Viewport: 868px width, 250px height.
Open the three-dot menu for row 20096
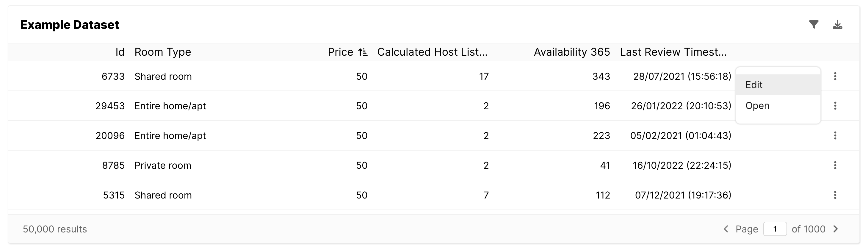[835, 135]
